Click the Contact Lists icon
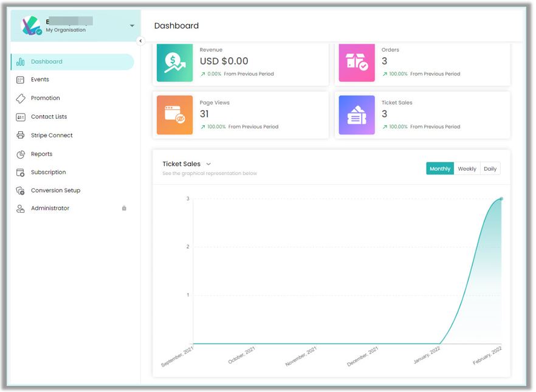 pos(20,117)
